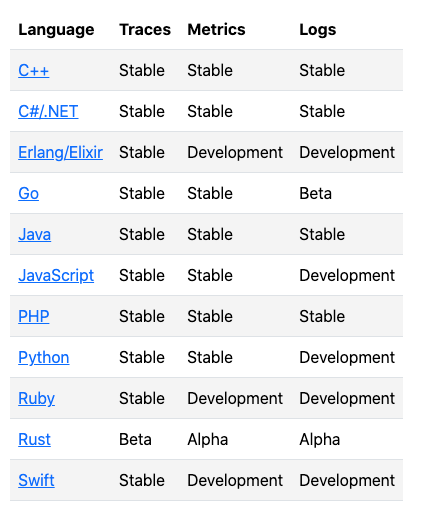Image resolution: width=423 pixels, height=508 pixels.
Task: Visit the Ruby language link
Action: [36, 398]
